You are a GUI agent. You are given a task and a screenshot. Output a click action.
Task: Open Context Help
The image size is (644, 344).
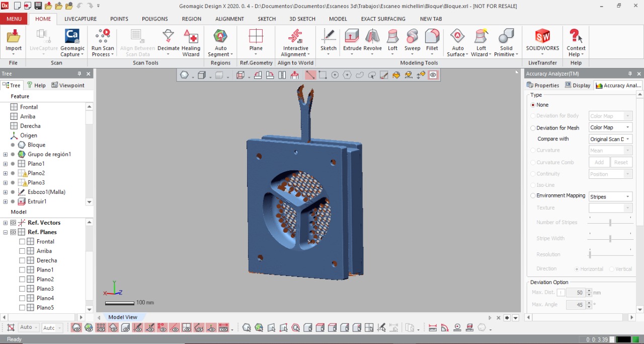[576, 43]
